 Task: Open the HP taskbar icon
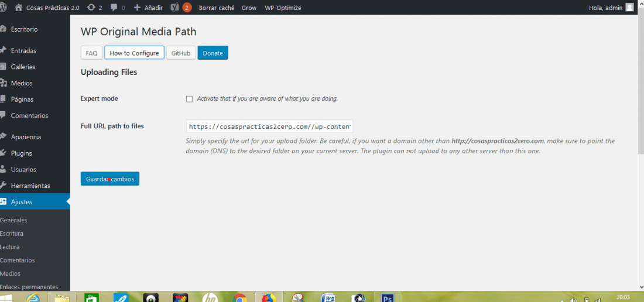tap(210, 298)
